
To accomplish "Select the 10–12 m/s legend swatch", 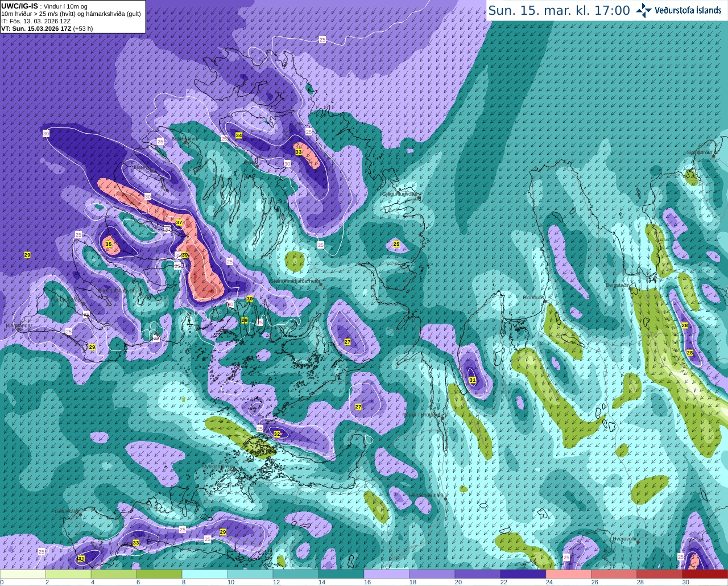I will pos(250,574).
